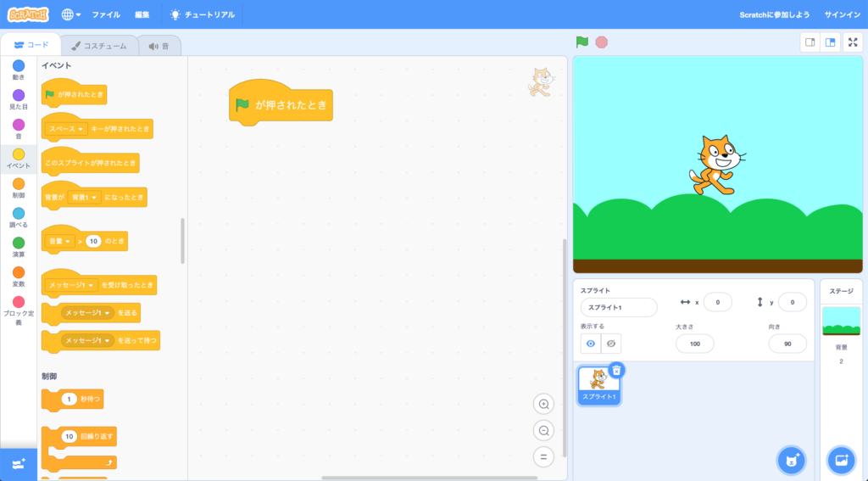Click palette flag が押されたとき block
868x481 pixels.
[x=75, y=93]
